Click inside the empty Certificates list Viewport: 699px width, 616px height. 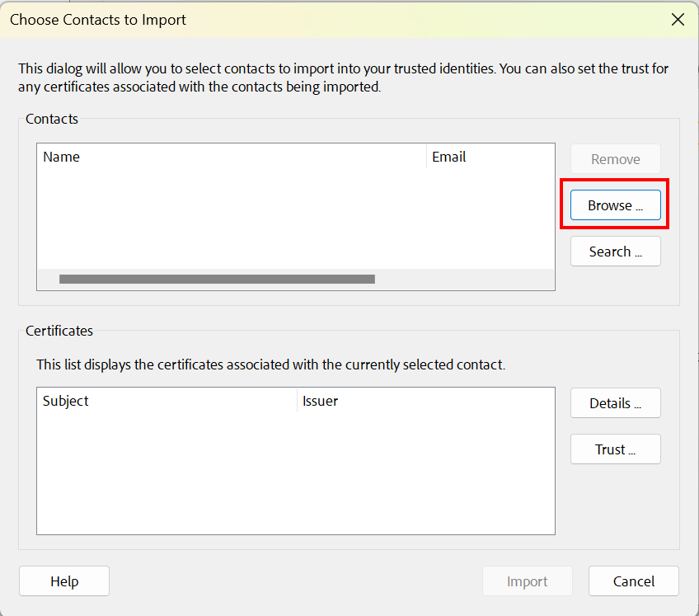(x=289, y=470)
